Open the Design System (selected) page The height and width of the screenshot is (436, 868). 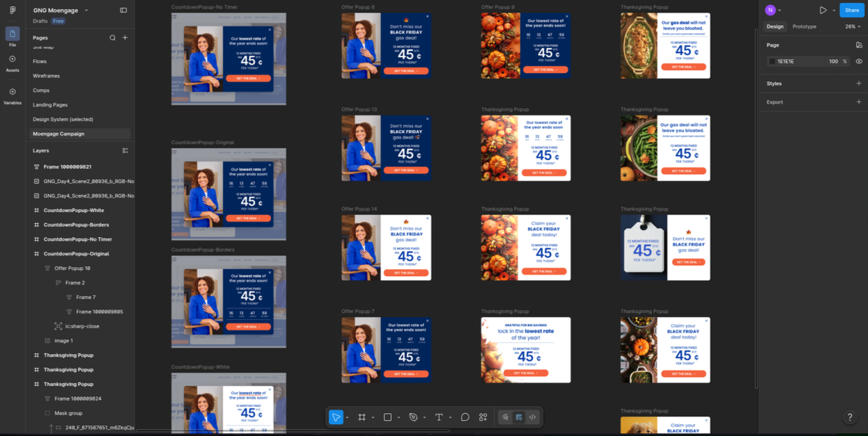tap(63, 120)
